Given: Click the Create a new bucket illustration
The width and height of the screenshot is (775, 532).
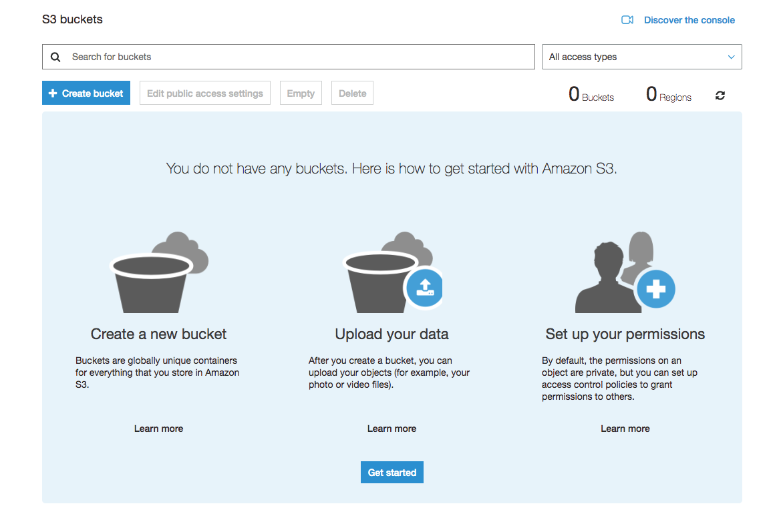Looking at the screenshot, I should click(x=158, y=273).
